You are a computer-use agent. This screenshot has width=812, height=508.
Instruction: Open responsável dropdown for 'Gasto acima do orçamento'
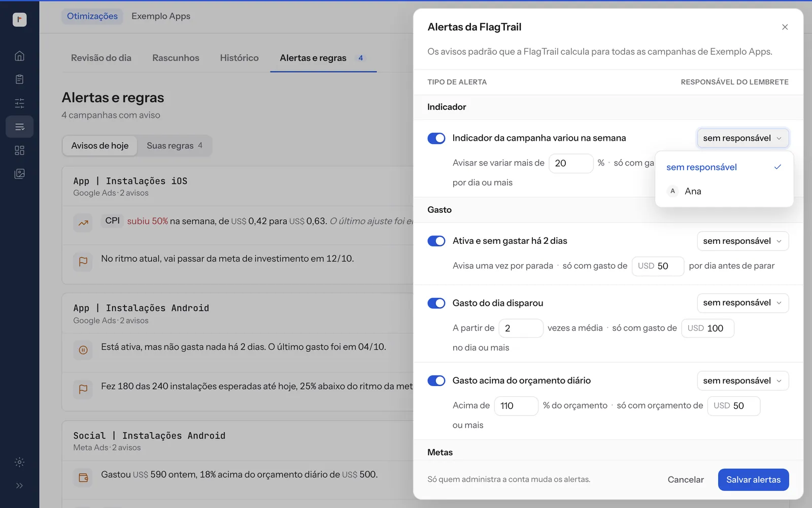click(743, 380)
